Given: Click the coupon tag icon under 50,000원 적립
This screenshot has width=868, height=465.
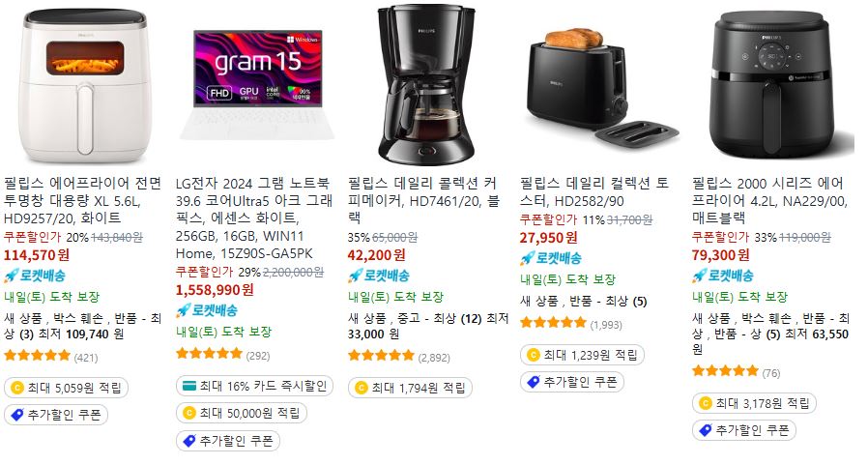Looking at the screenshot, I should (x=189, y=441).
